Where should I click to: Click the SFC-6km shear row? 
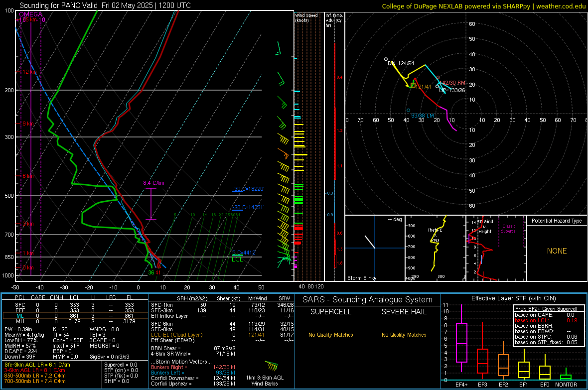tap(222, 324)
